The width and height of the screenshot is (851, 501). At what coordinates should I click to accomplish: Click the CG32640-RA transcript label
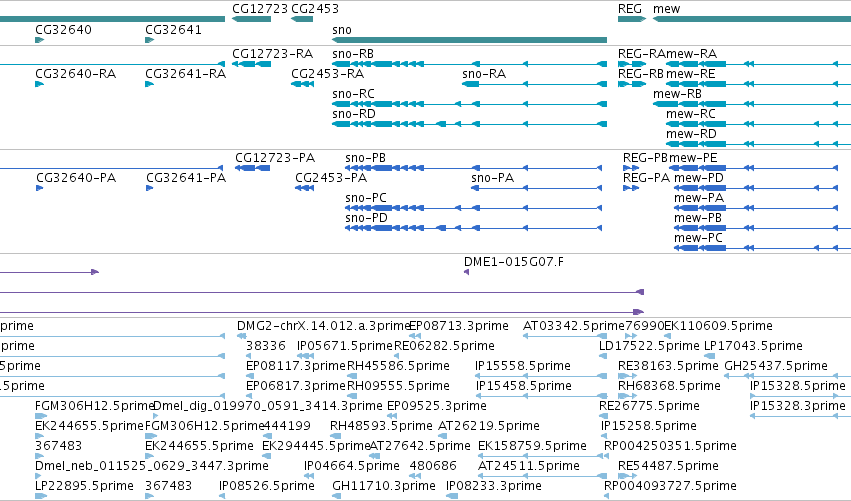click(x=75, y=74)
